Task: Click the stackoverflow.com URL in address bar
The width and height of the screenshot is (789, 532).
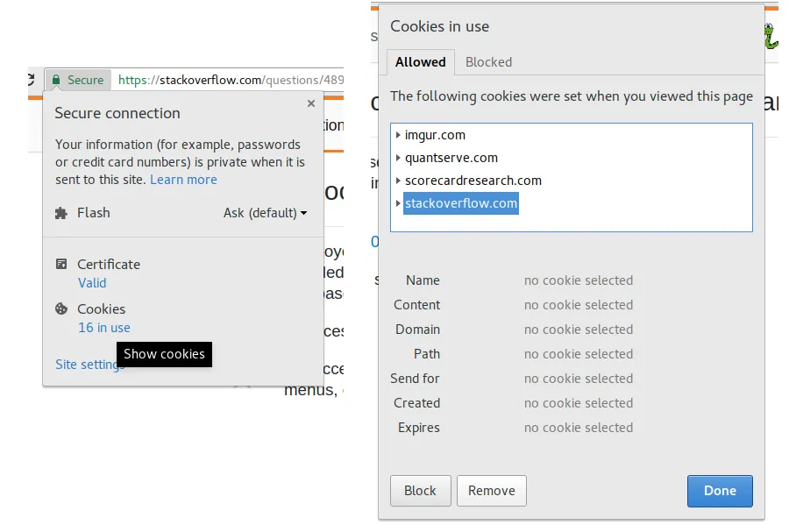Action: click(210, 80)
